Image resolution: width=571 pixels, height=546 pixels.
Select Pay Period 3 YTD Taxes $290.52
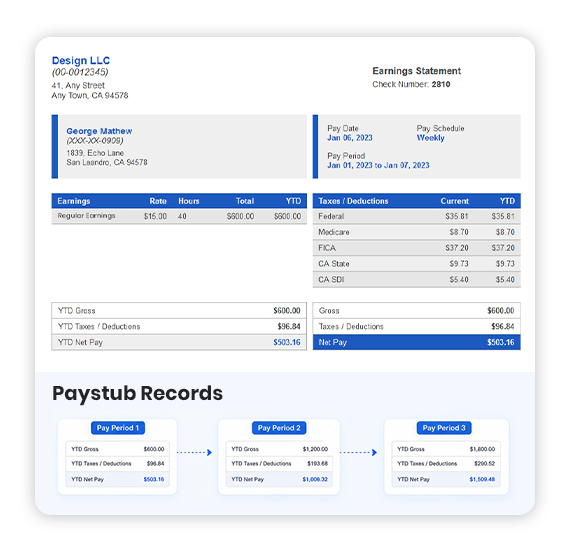coord(484,464)
